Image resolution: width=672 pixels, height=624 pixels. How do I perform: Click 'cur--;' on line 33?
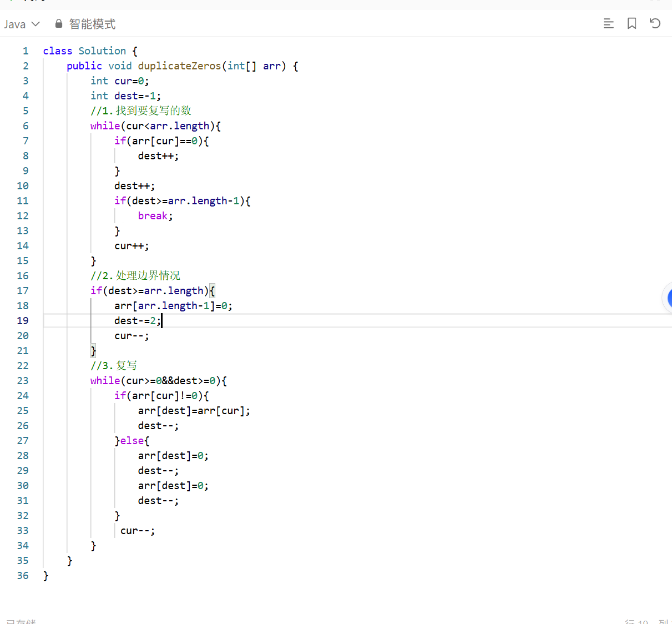click(138, 531)
